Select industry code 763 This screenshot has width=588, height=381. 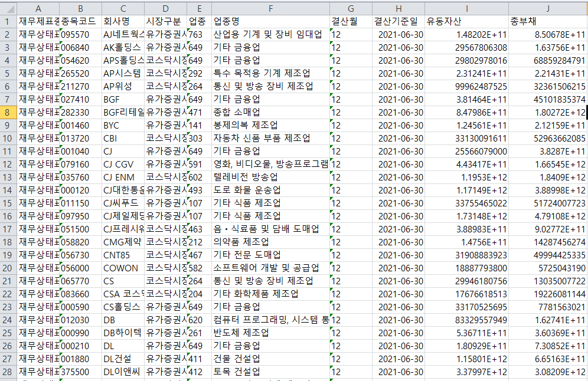coord(199,34)
